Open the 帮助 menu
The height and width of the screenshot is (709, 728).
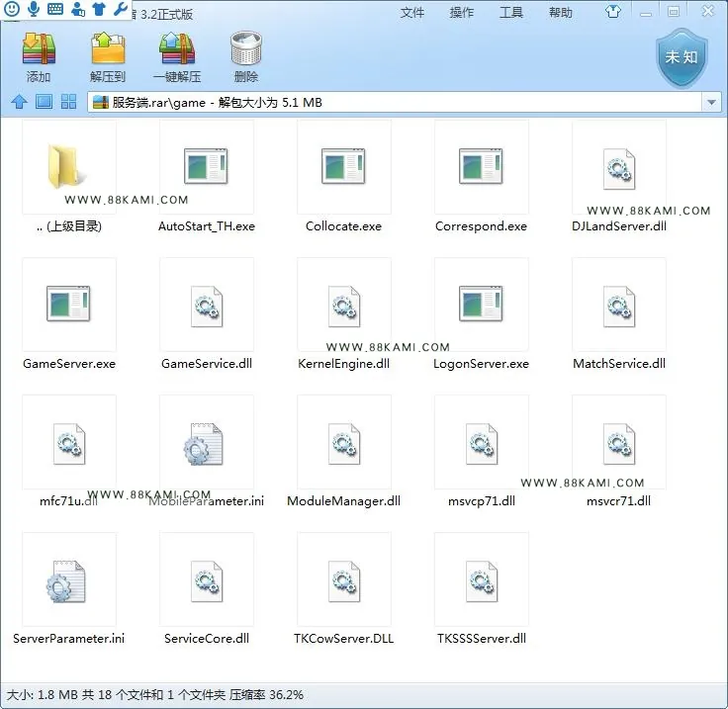tap(561, 13)
